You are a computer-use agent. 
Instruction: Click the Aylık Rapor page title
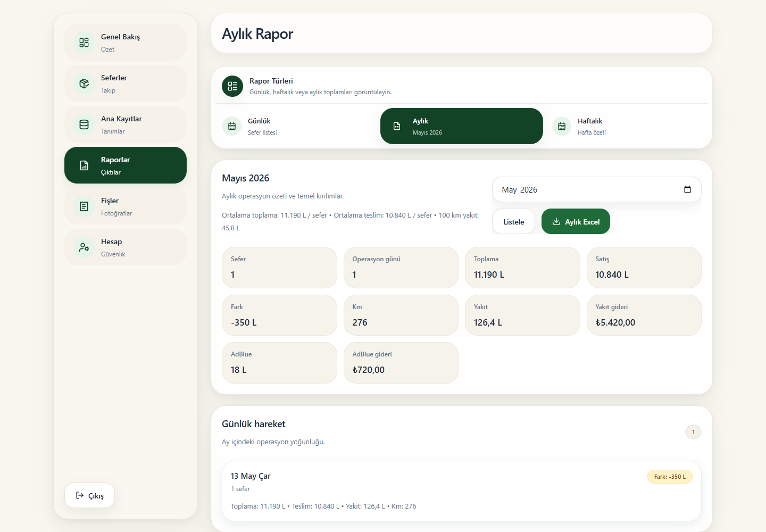pyautogui.click(x=257, y=34)
